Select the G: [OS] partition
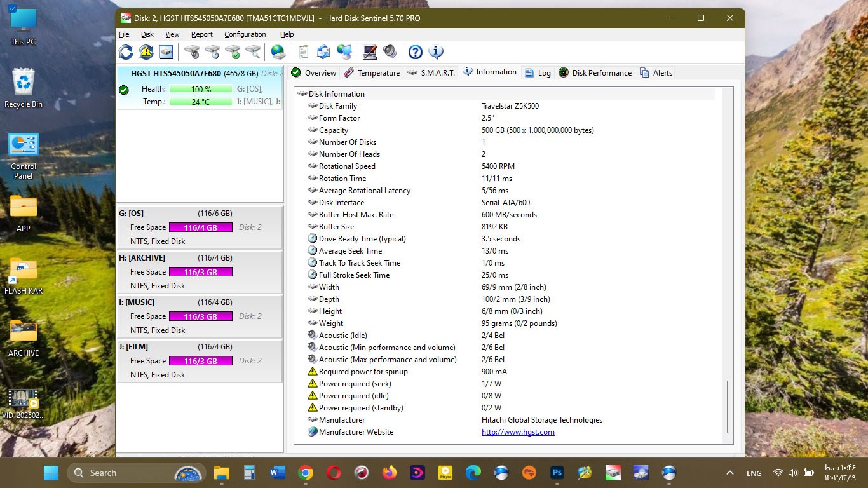868x488 pixels. pos(200,227)
